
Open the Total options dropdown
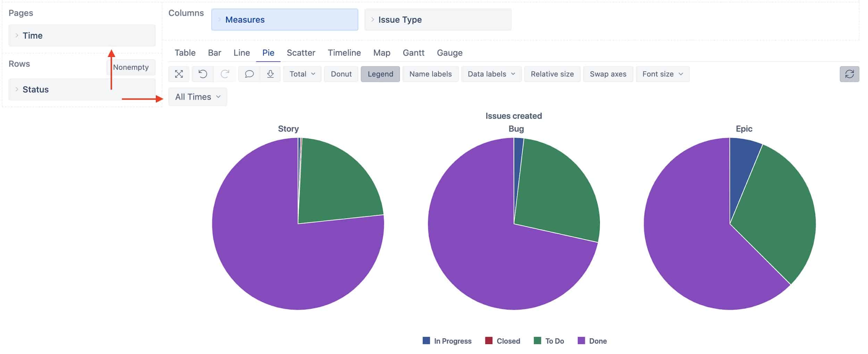pos(301,74)
